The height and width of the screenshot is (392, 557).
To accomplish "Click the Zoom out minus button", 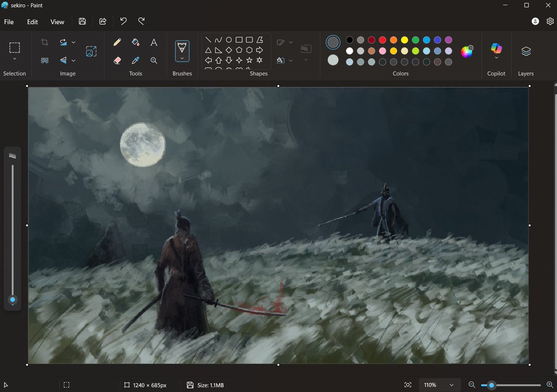I will click(x=472, y=385).
